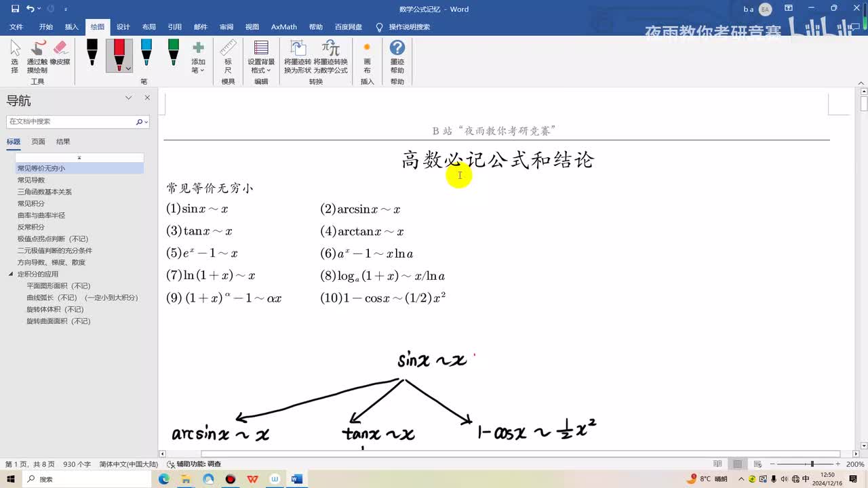Save the document from quick access toolbar
This screenshot has width=868, height=488.
(15, 9)
